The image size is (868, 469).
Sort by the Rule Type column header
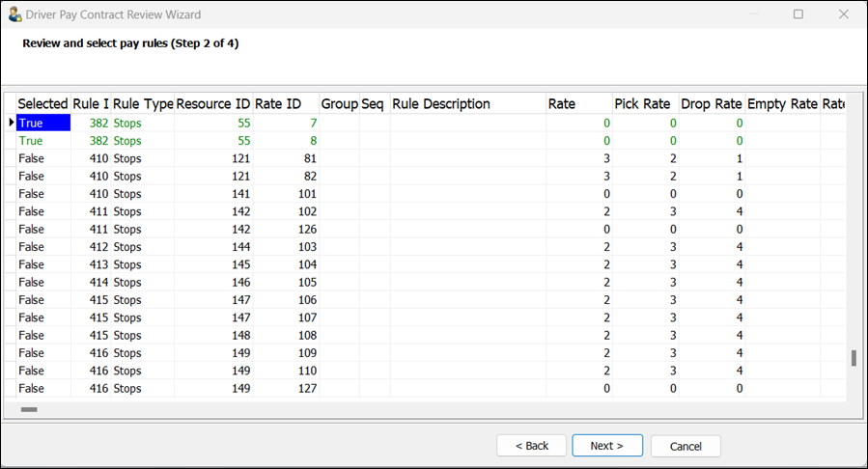pos(143,104)
